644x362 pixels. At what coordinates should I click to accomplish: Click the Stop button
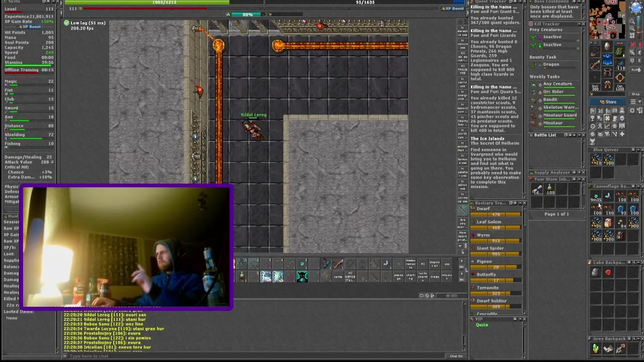pyautogui.click(x=635, y=94)
